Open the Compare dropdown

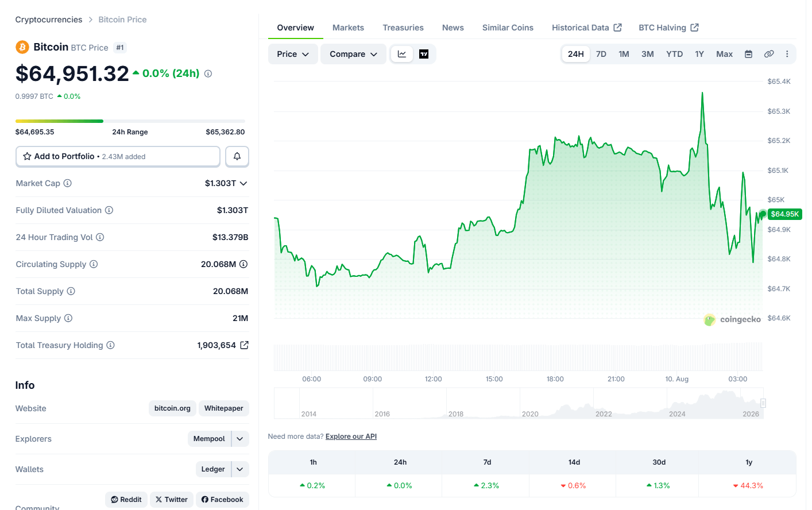tap(353, 54)
